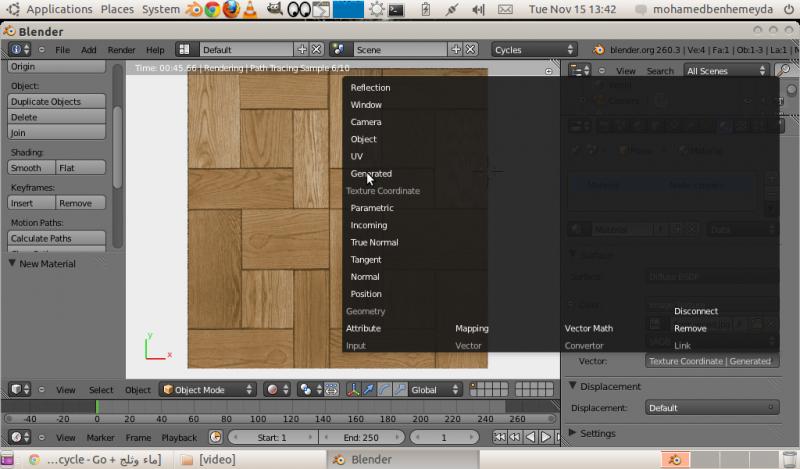
Task: Click the Duplicate Objects button
Action: coord(57,102)
